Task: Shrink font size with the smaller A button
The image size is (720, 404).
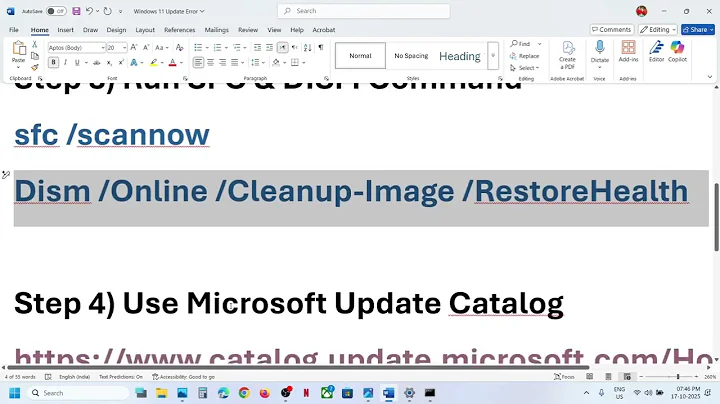Action: pyautogui.click(x=146, y=47)
